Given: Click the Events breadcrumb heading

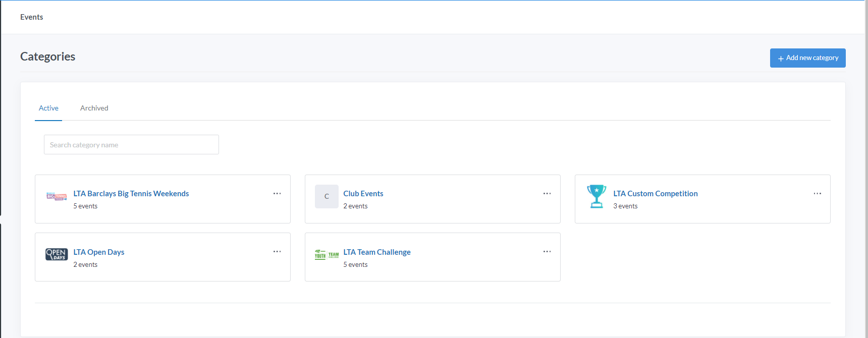Looking at the screenshot, I should click(x=32, y=17).
